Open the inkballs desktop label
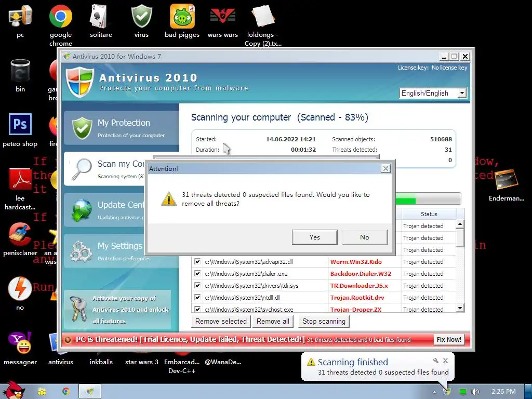The image size is (532, 399). click(101, 362)
